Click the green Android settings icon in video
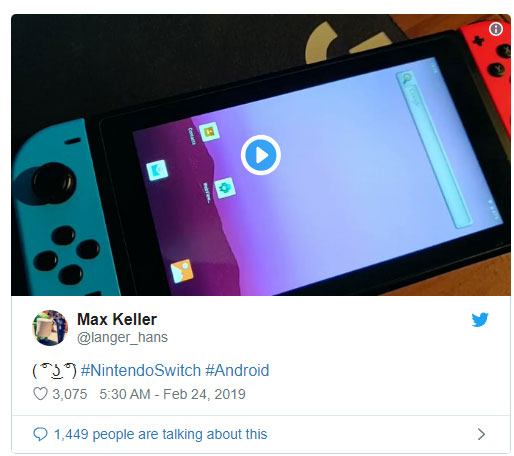514x456 pixels. coord(225,188)
